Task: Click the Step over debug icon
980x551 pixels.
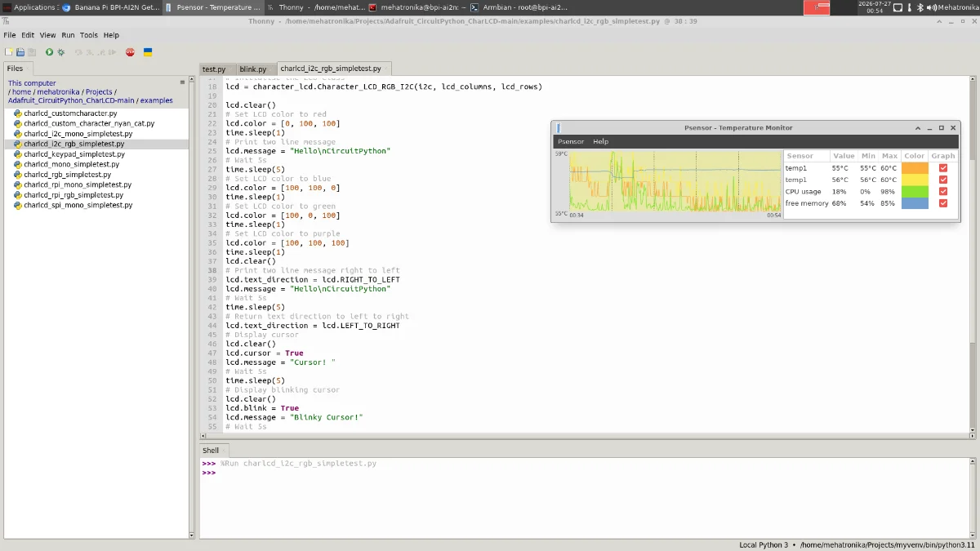Action: click(79, 52)
